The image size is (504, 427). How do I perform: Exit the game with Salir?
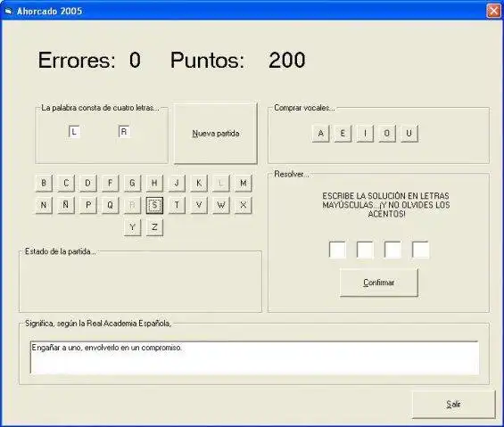click(x=453, y=404)
